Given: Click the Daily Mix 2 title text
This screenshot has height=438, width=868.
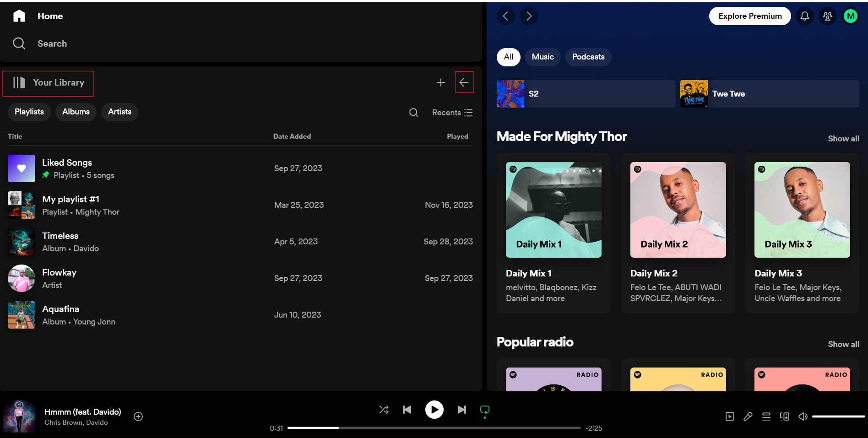Looking at the screenshot, I should point(654,274).
